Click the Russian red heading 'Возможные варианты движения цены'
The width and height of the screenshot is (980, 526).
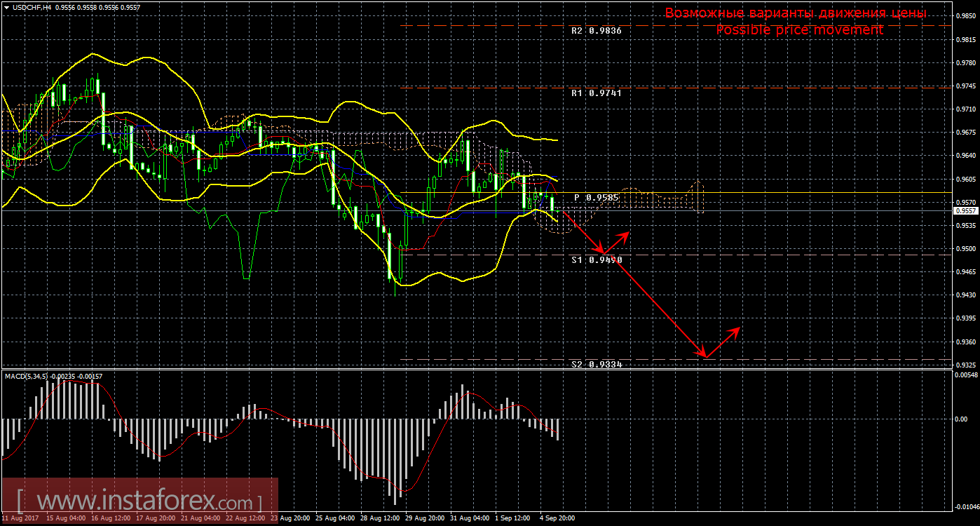pyautogui.click(x=796, y=13)
